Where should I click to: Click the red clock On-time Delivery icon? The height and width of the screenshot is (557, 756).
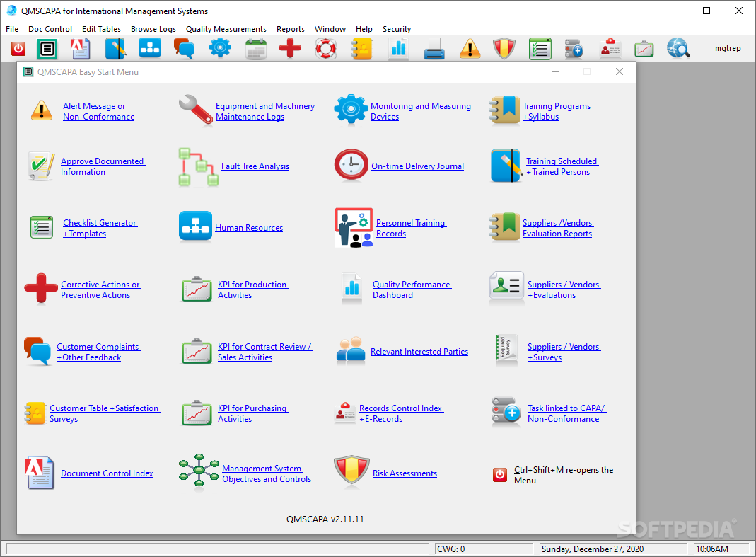pos(351,165)
